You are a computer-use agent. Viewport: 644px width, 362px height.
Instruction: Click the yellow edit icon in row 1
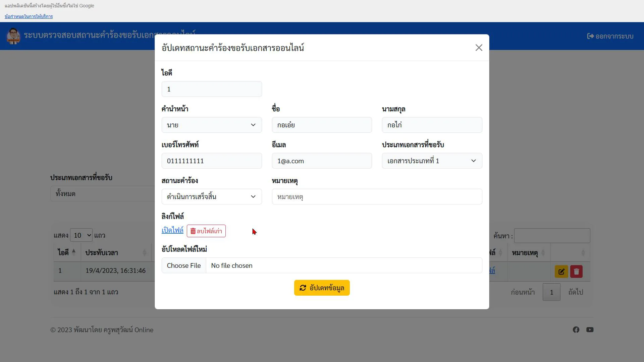[x=561, y=271]
